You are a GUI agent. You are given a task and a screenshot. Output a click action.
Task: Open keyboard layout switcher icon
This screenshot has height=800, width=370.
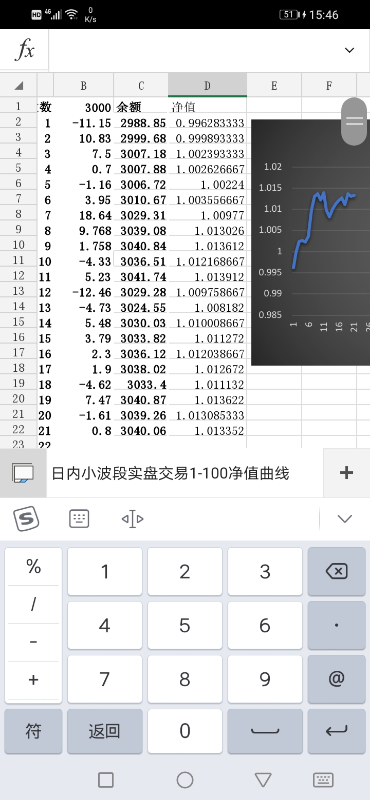point(79,519)
